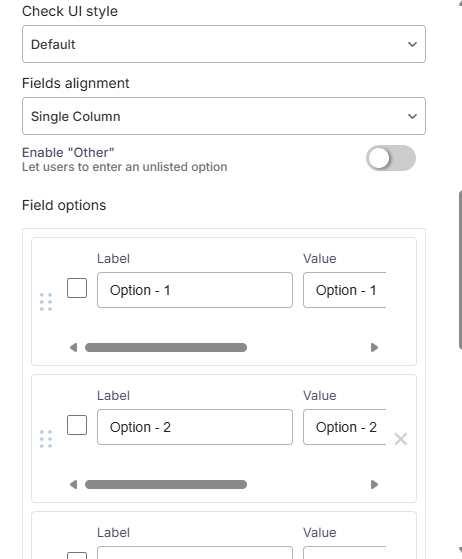The width and height of the screenshot is (462, 559).
Task: Click the Option - 2 Value input
Action: (345, 427)
